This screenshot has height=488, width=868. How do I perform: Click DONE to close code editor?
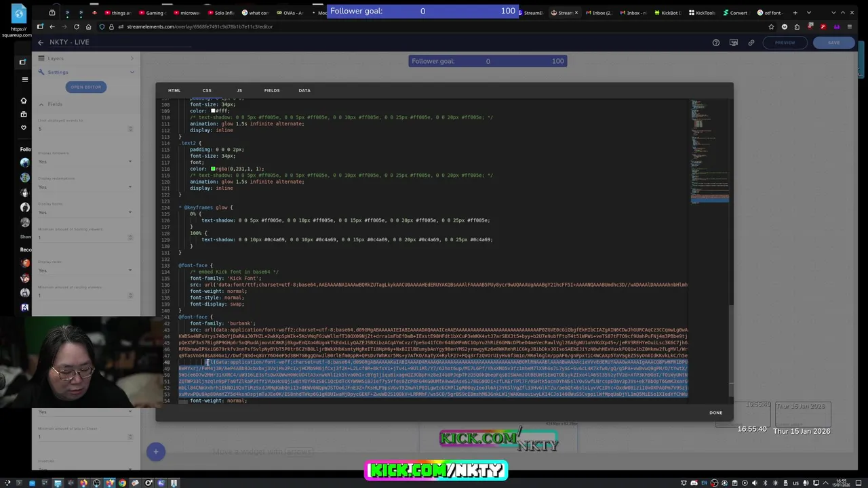coord(715,412)
